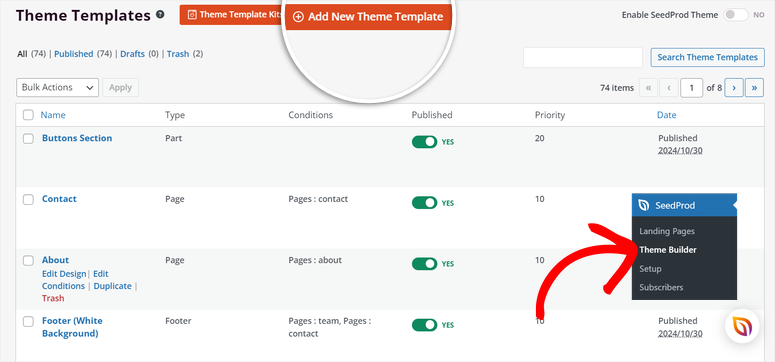775x362 pixels.
Task: Go to first page of results
Action: (648, 88)
